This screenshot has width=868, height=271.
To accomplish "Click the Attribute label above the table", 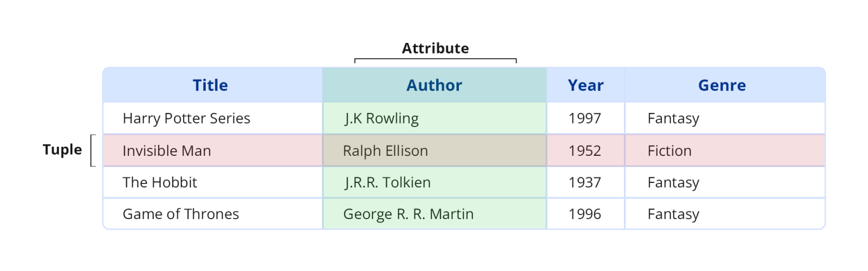I will coord(435,49).
